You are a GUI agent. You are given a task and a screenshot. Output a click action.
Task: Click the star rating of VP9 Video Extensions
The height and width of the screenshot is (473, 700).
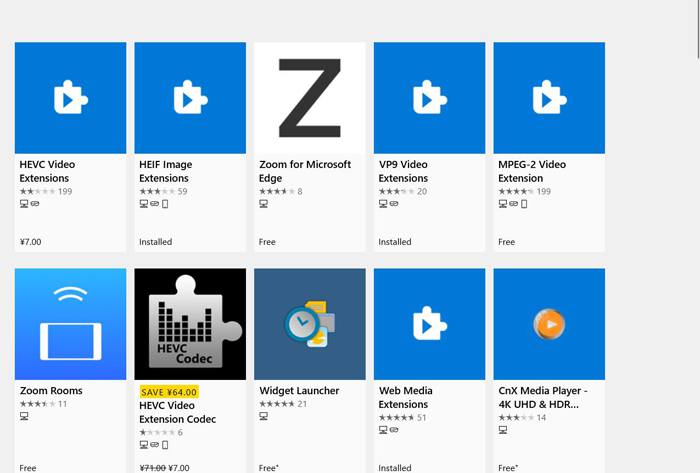[x=396, y=191]
